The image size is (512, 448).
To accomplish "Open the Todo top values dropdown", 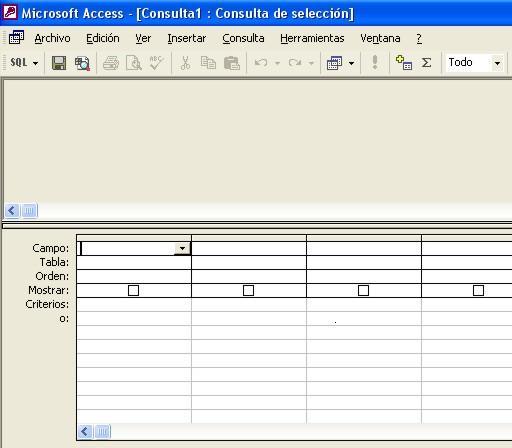I will [x=497, y=63].
